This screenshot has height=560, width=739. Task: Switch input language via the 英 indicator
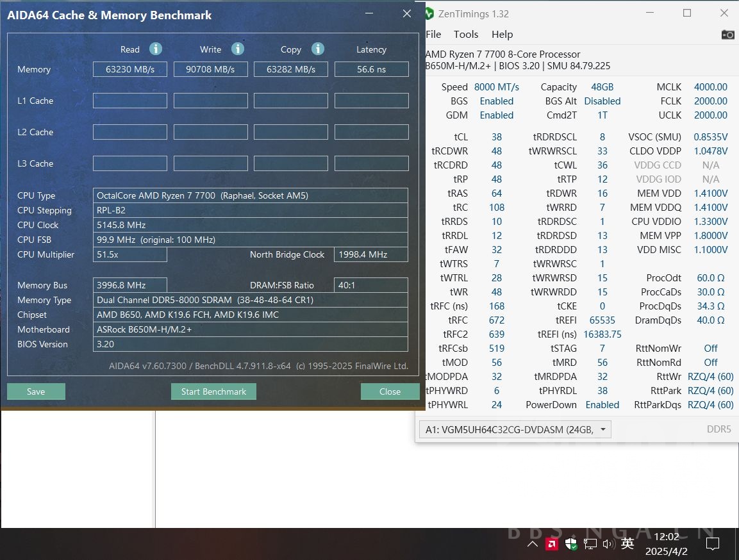coord(627,543)
